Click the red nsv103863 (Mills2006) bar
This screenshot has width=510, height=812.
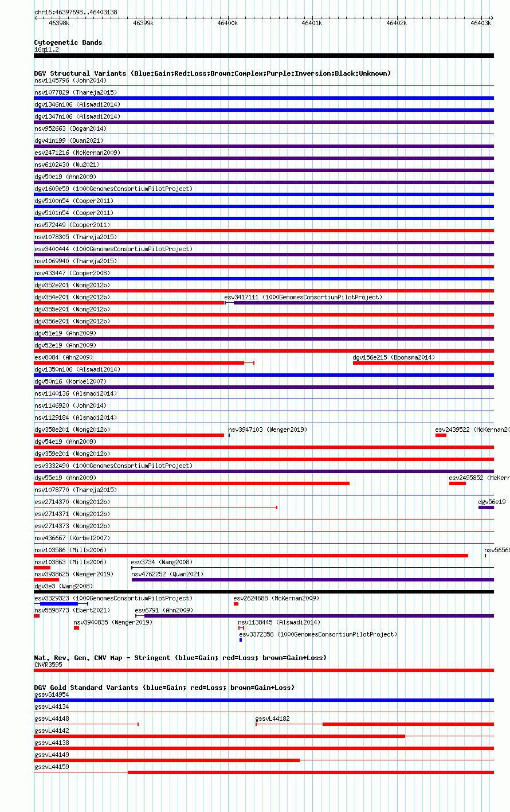(42, 568)
